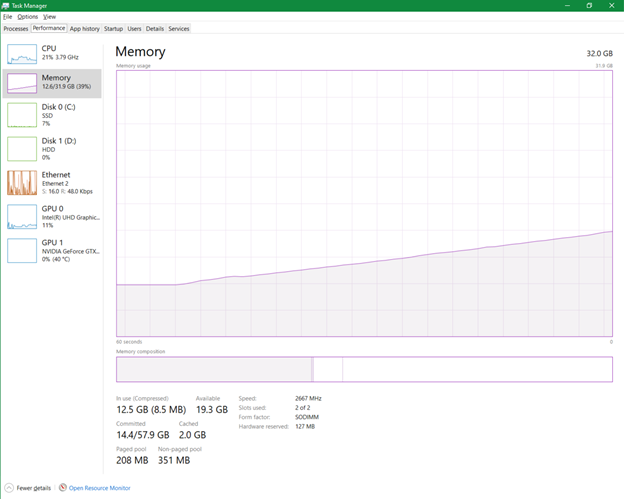The width and height of the screenshot is (624, 499).
Task: Open the View menu
Action: [x=49, y=17]
